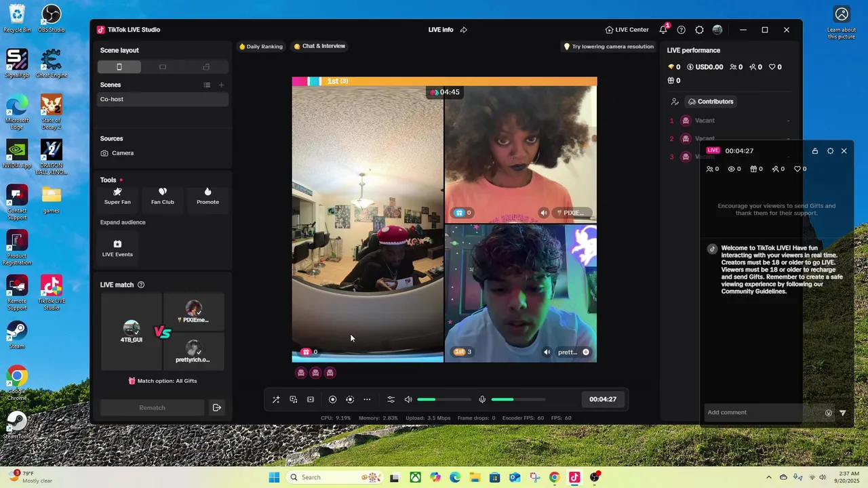
Task: Click the film clip icon in control bar
Action: [x=311, y=400]
